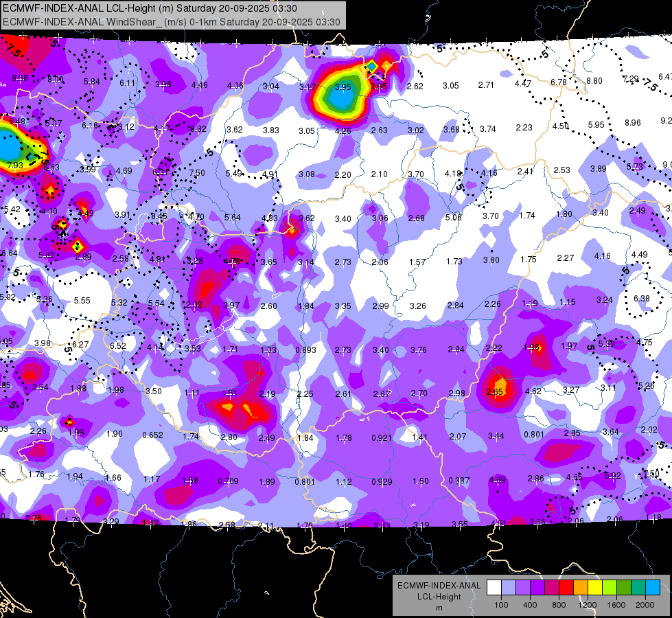The width and height of the screenshot is (672, 618).
Task: Pick the dark green legend swatch
Action: click(624, 588)
